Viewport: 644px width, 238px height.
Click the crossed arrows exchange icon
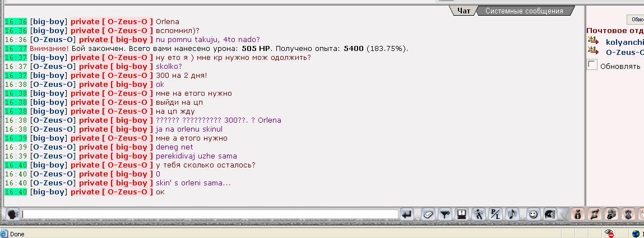tap(594, 214)
